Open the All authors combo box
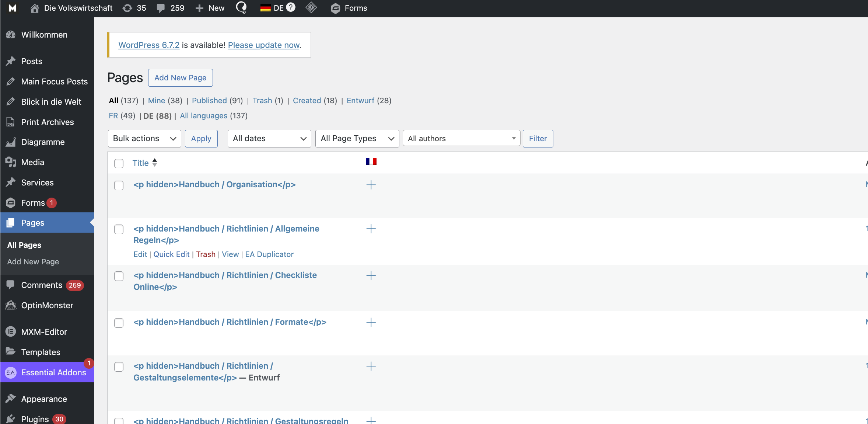The width and height of the screenshot is (868, 424). [x=461, y=139]
